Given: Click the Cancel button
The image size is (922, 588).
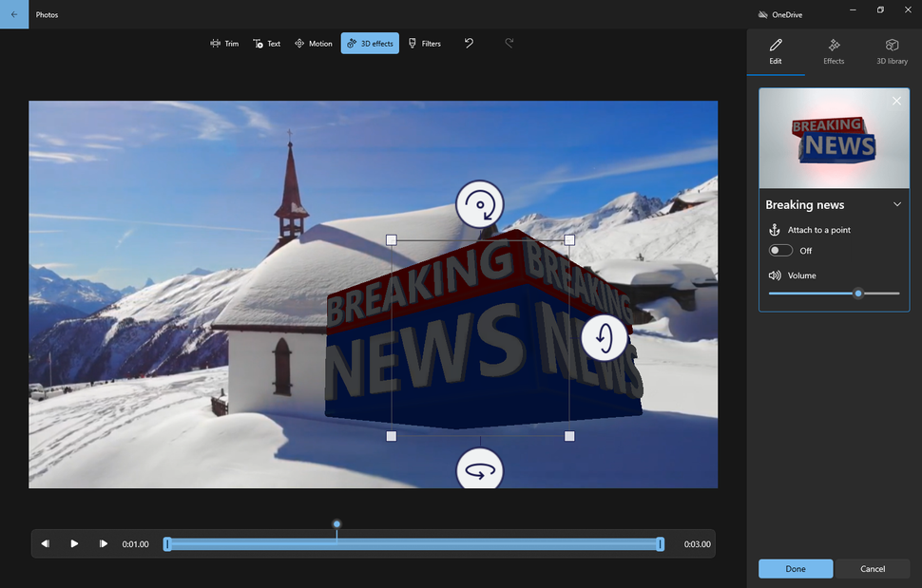Looking at the screenshot, I should coord(872,568).
